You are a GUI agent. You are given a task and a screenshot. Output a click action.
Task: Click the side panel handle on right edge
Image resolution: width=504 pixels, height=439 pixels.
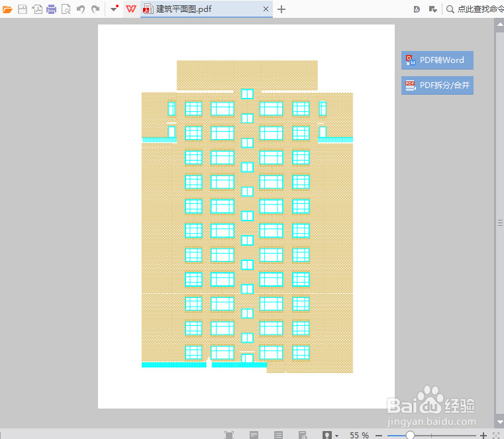pyautogui.click(x=500, y=222)
